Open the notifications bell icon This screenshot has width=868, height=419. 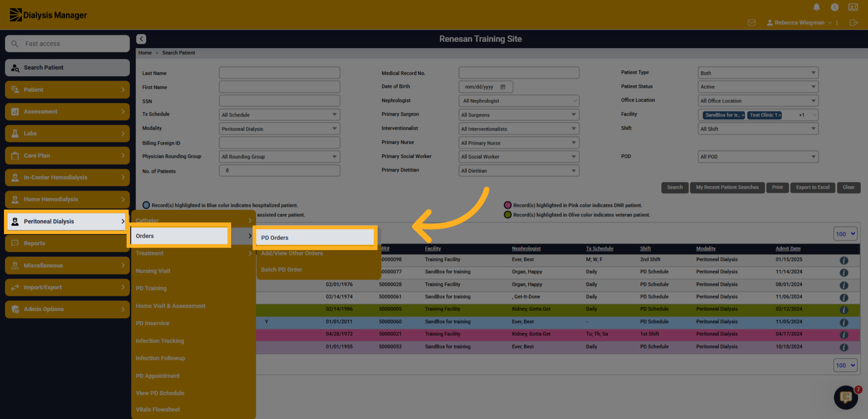[x=816, y=7]
